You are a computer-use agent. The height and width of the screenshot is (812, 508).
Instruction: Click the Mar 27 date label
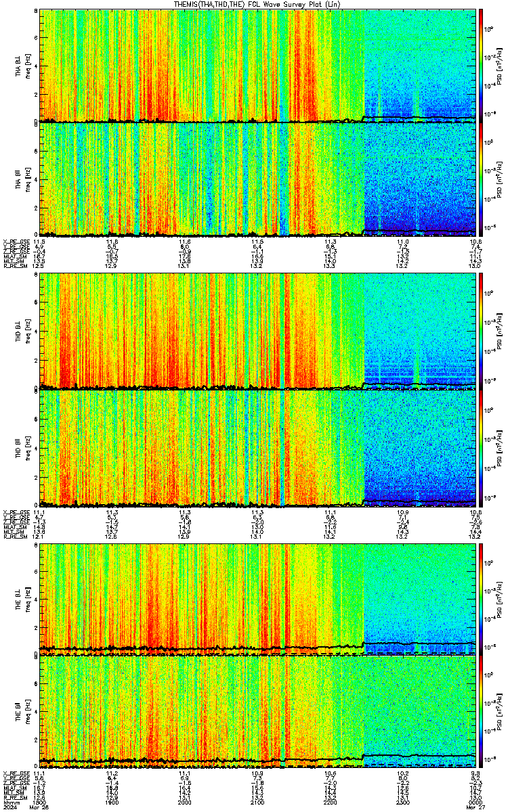coord(475,808)
